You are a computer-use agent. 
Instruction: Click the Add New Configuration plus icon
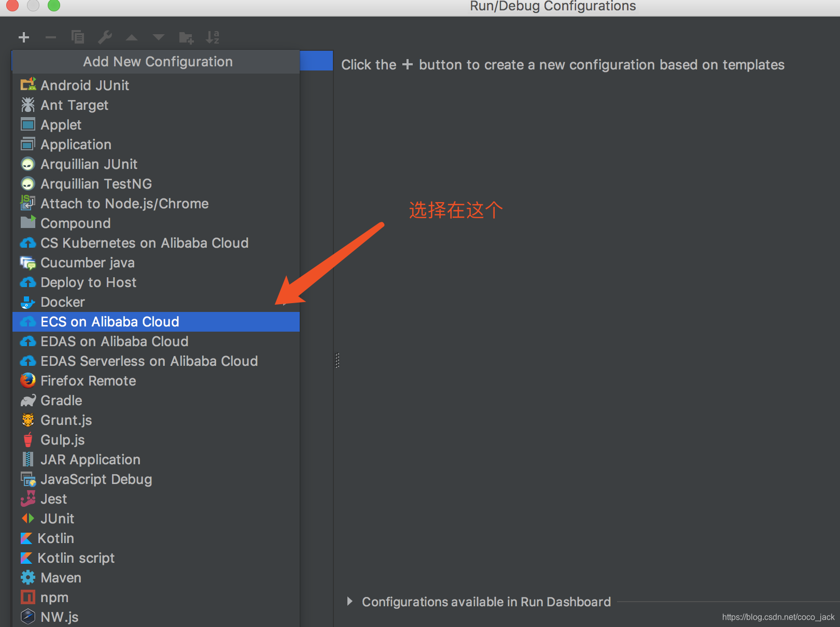[x=24, y=37]
